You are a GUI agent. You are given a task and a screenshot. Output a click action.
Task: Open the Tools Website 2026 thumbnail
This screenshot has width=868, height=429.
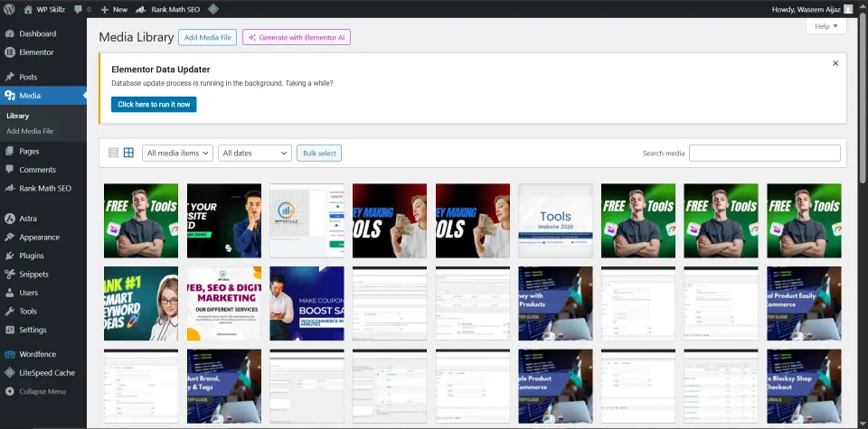555,220
